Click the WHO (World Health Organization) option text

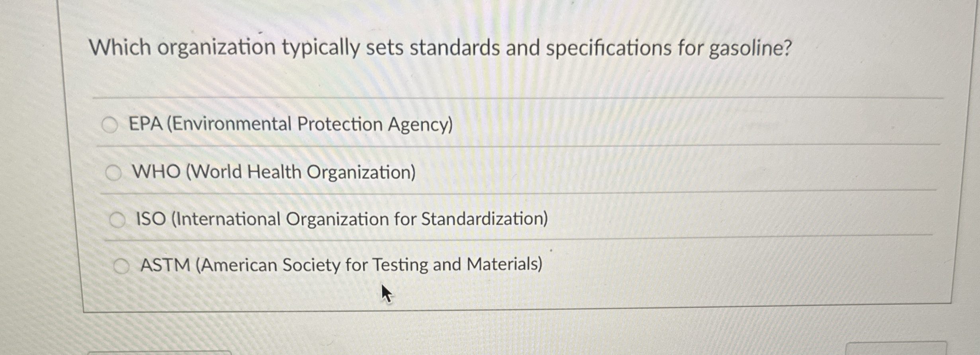pos(274,173)
